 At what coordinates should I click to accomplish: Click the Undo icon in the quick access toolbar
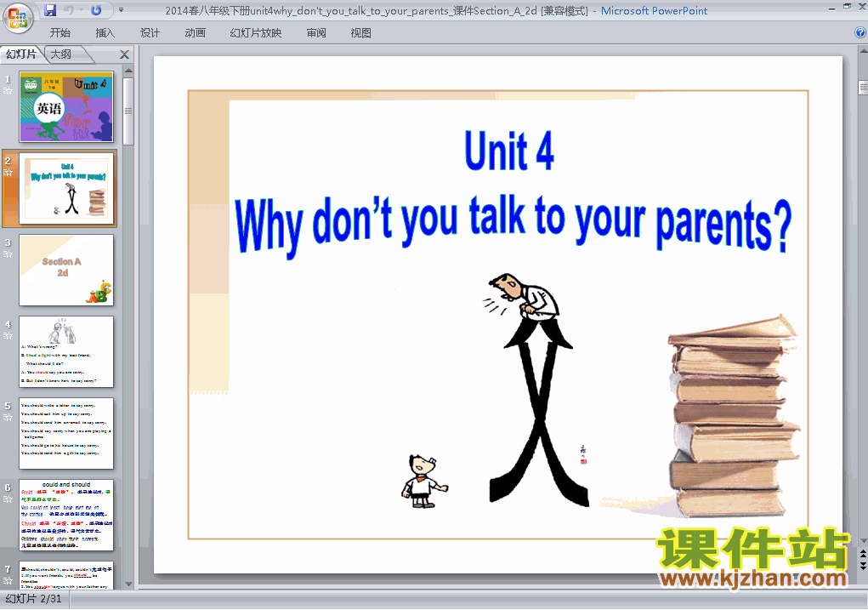point(69,10)
